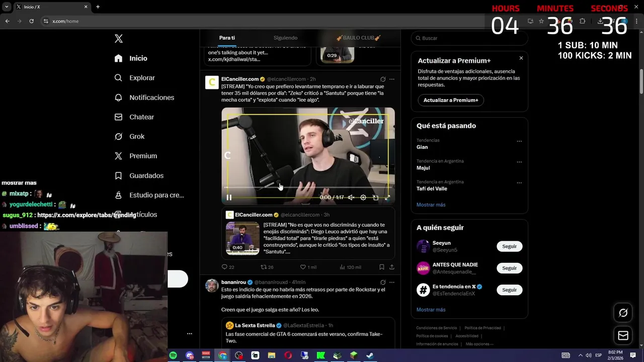
Task: Open the Gian trending topic
Action: [x=422, y=147]
